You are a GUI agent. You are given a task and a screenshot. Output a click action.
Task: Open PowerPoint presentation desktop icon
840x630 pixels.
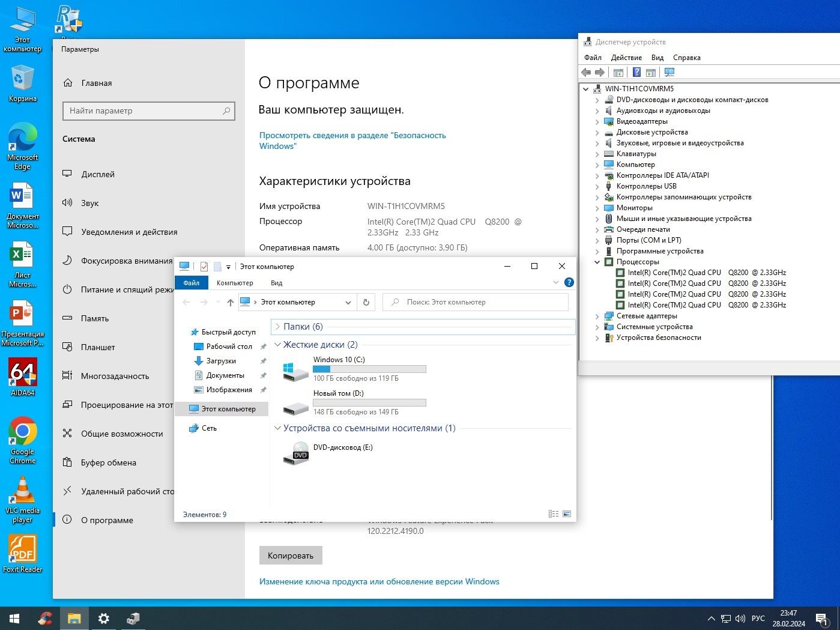23,324
